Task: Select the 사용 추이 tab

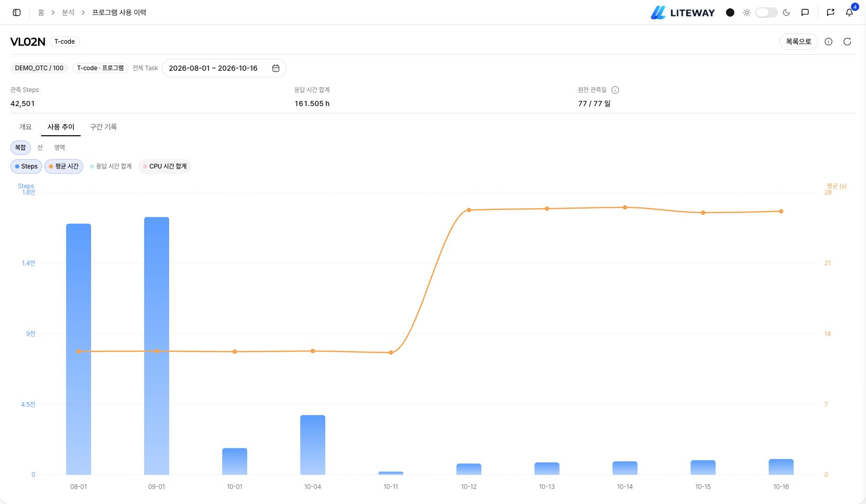Action: click(x=61, y=127)
